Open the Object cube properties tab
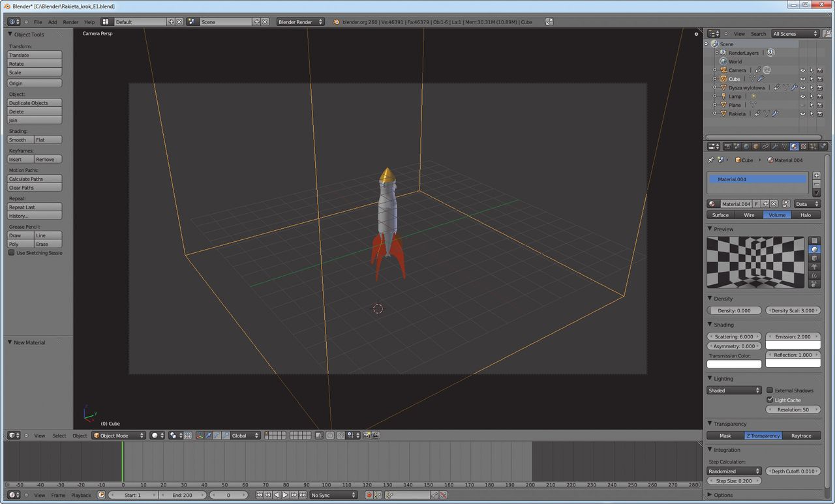This screenshot has width=835, height=504. (755, 147)
